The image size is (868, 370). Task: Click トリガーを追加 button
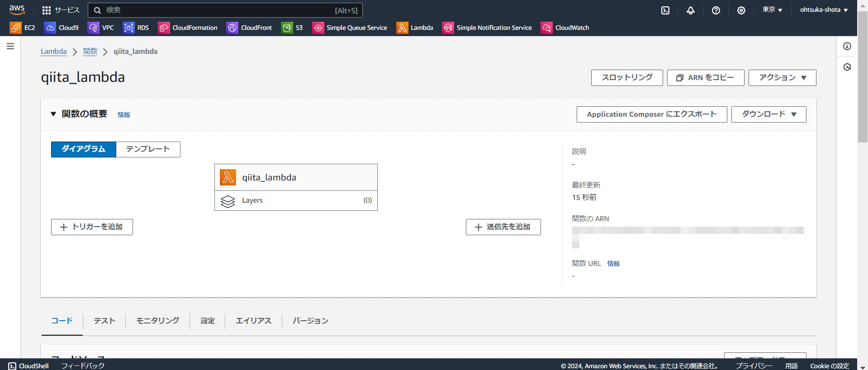coord(92,227)
